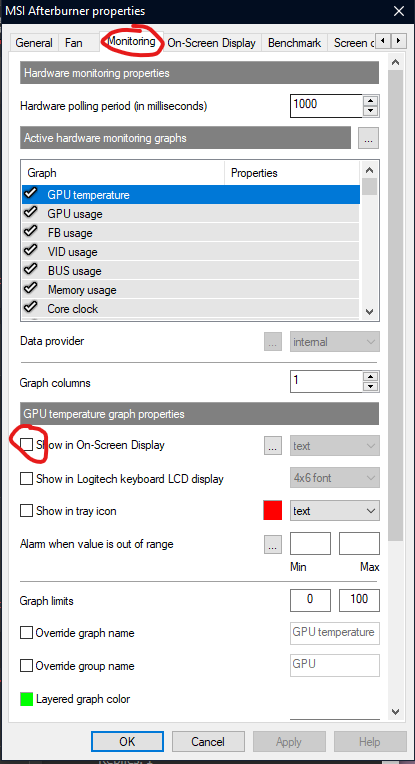Click the GPU temperature graph name field
Viewport: 415px width, 764px height.
tap(335, 633)
